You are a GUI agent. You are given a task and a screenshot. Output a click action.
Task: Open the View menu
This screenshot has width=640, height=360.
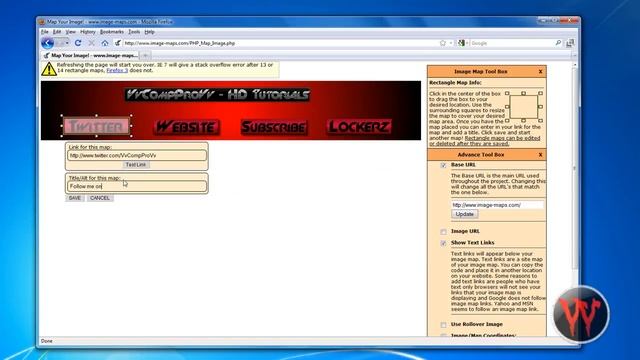click(71, 32)
